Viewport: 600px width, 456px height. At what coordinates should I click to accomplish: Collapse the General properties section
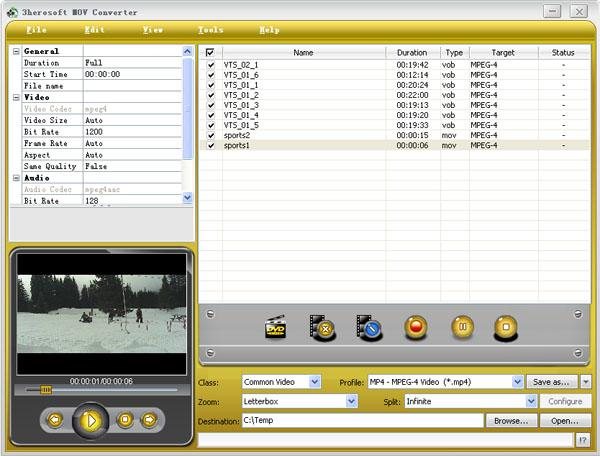[16, 51]
